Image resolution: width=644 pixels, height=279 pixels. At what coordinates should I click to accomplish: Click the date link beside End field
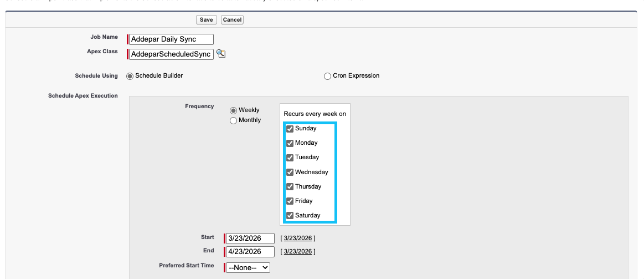pos(298,251)
